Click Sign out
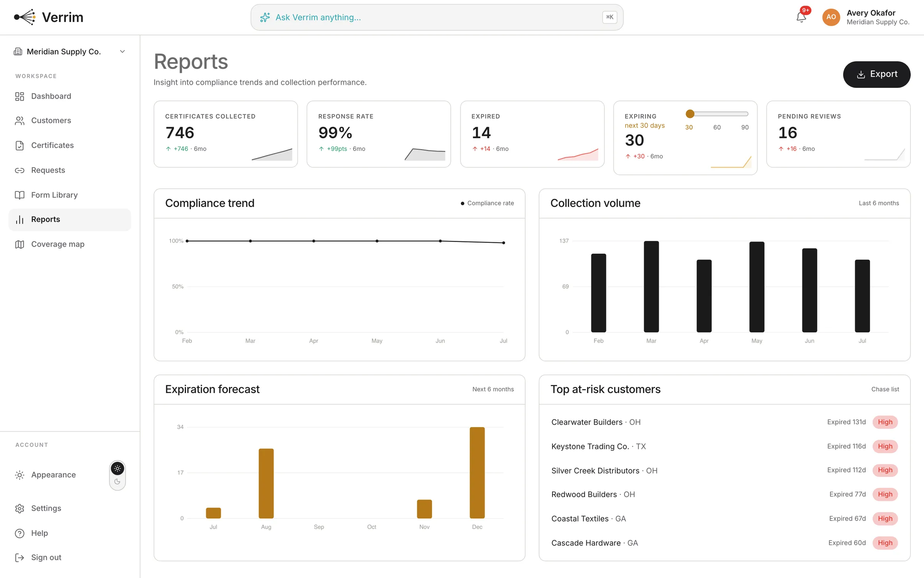This screenshot has width=924, height=578. pos(70,558)
